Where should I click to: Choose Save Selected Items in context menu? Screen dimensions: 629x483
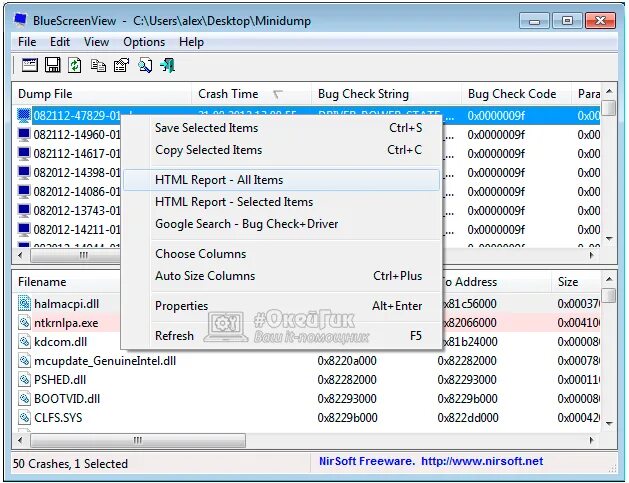coord(282,128)
